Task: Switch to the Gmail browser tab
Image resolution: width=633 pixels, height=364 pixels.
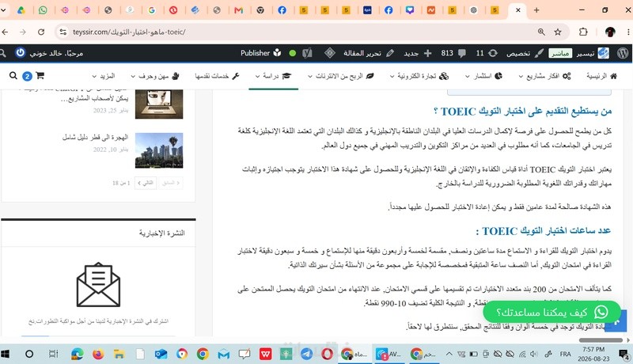Action: (239, 10)
